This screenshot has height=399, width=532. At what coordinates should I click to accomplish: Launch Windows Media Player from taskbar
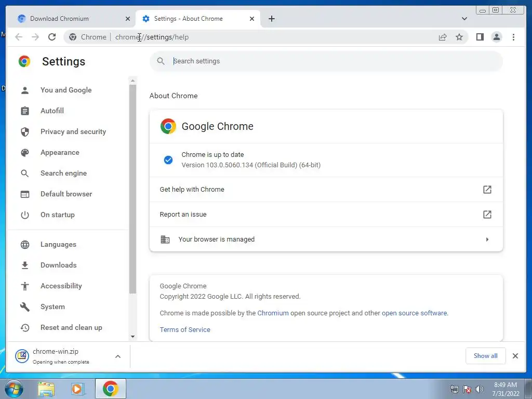pyautogui.click(x=78, y=389)
